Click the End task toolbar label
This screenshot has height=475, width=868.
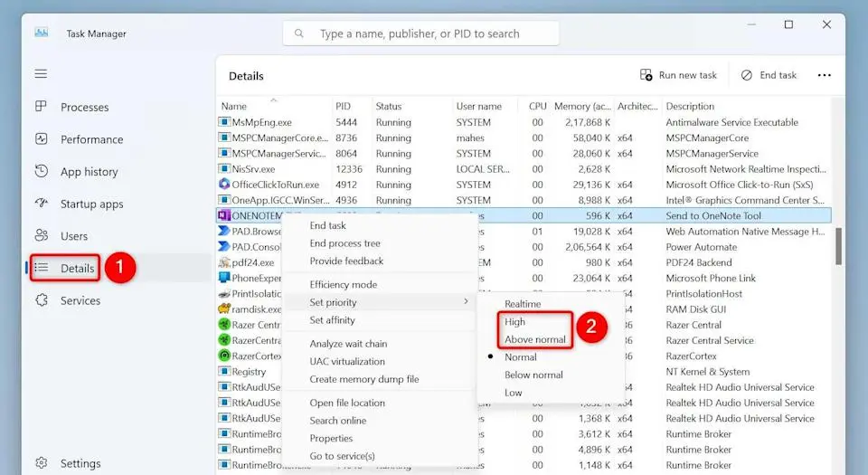pyautogui.click(x=778, y=75)
